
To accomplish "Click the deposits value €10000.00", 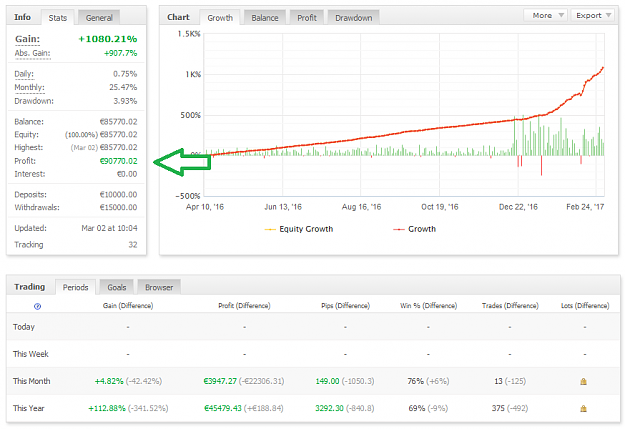I will coord(118,195).
